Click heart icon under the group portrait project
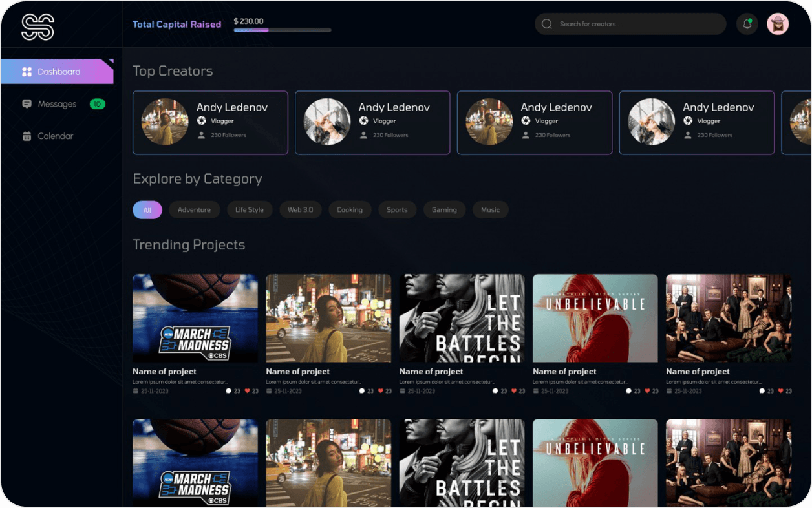 pos(780,391)
